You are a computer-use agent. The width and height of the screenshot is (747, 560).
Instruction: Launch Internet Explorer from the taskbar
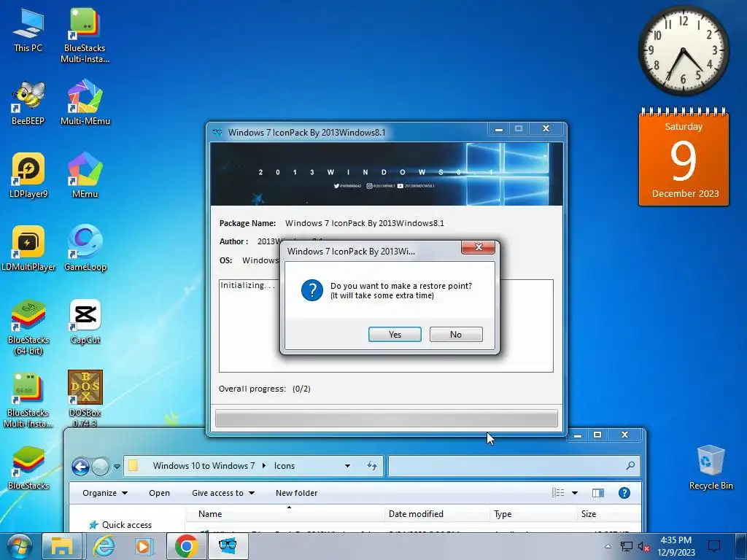point(104,546)
